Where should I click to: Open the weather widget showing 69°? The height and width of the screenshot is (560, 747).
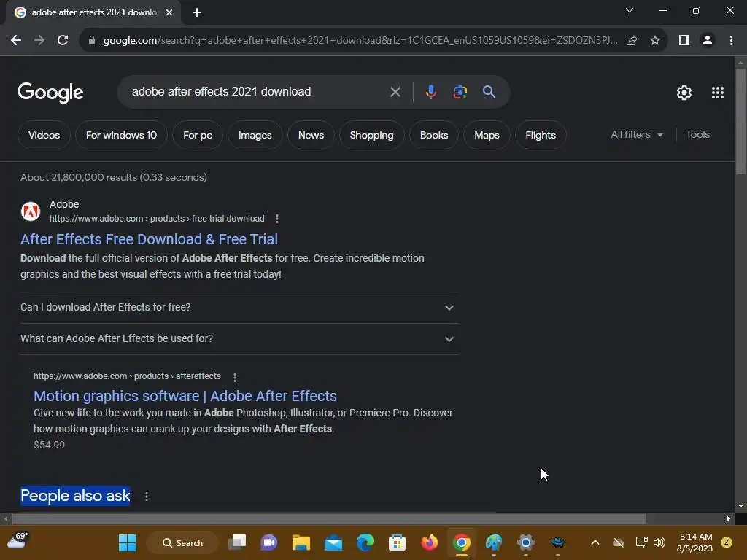[18, 542]
